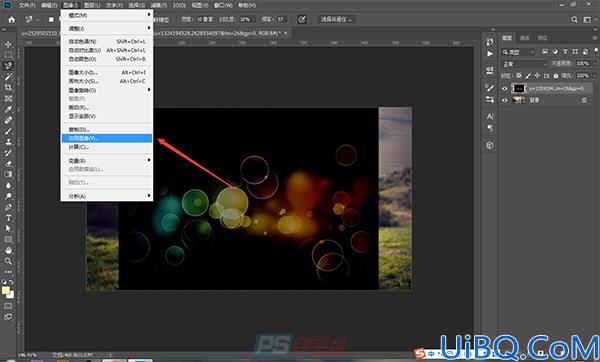Select the Magic Wand tool
The height and width of the screenshot is (362, 600).
pyautogui.click(x=8, y=77)
